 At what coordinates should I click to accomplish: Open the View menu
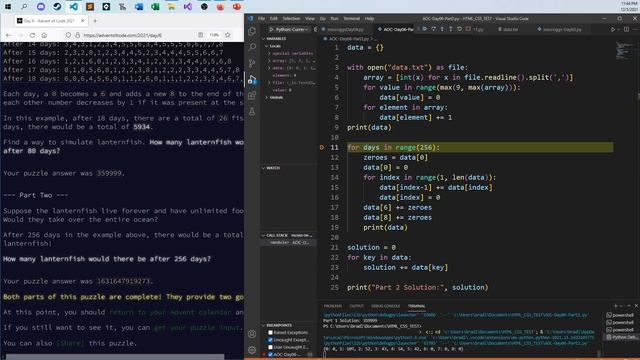(x=310, y=19)
